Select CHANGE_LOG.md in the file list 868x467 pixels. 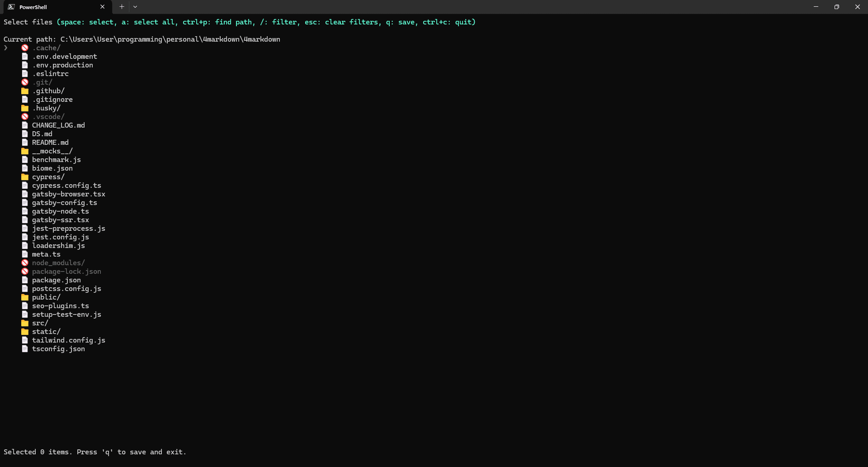tap(58, 125)
